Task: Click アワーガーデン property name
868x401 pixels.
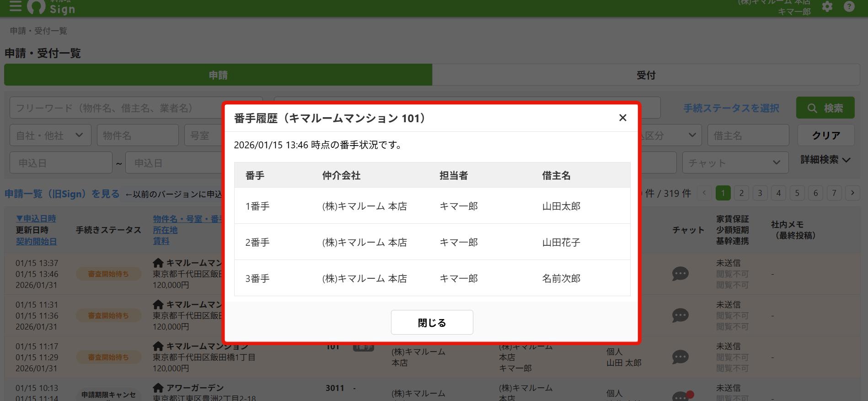Action: pos(195,388)
